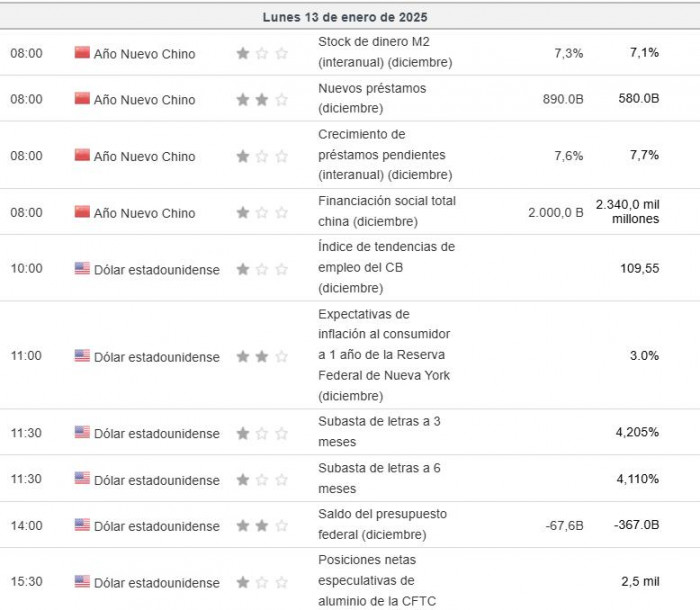This screenshot has height=610, width=700.
Task: Click US flag in the 15:30 row
Action: (82, 581)
